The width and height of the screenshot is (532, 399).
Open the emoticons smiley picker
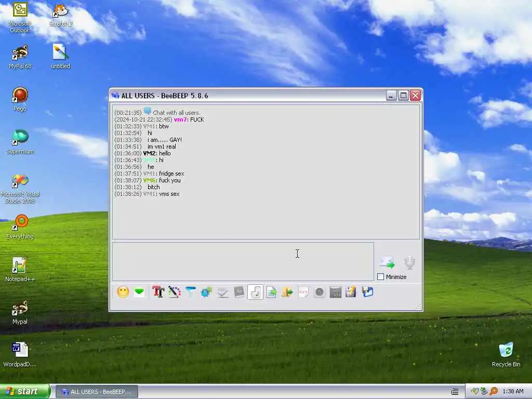(123, 292)
